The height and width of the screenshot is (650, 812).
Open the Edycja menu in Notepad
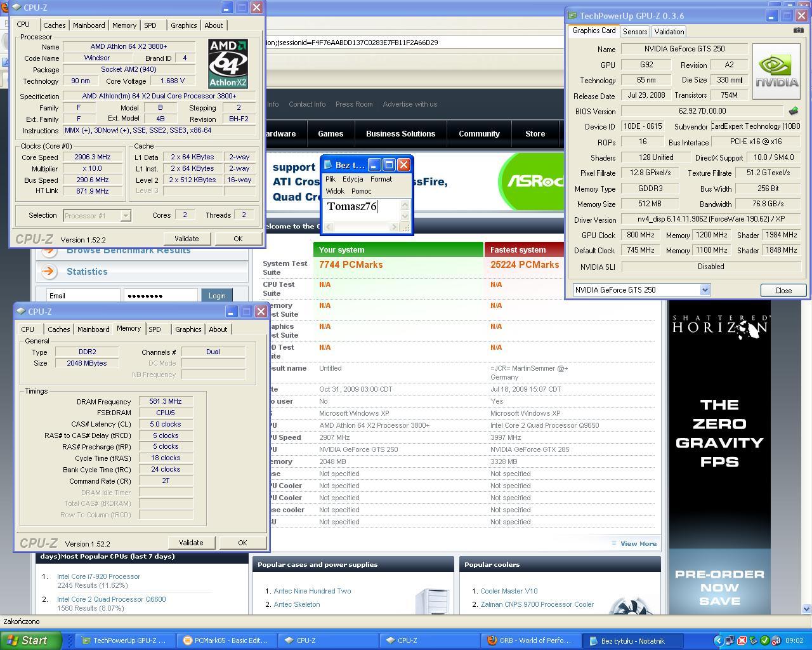point(353,179)
